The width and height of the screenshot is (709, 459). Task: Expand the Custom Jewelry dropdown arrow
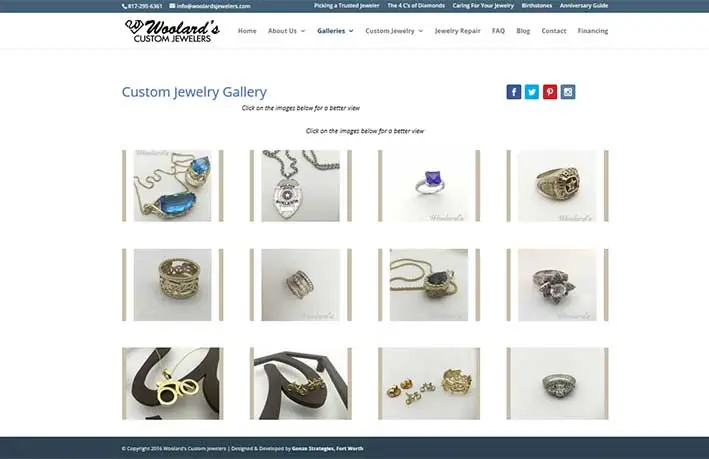click(x=421, y=31)
